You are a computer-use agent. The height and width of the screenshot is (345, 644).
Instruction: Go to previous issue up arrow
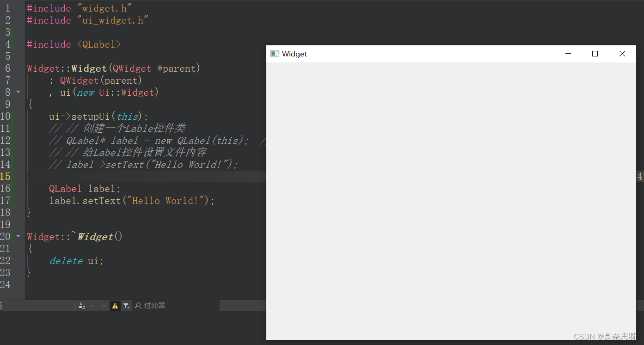click(92, 306)
